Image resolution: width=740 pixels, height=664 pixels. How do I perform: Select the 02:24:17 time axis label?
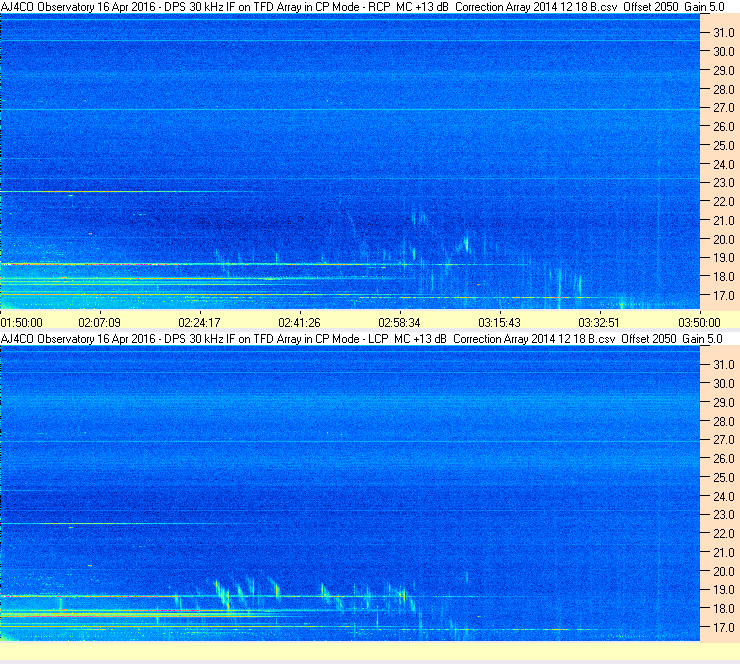coord(200,323)
